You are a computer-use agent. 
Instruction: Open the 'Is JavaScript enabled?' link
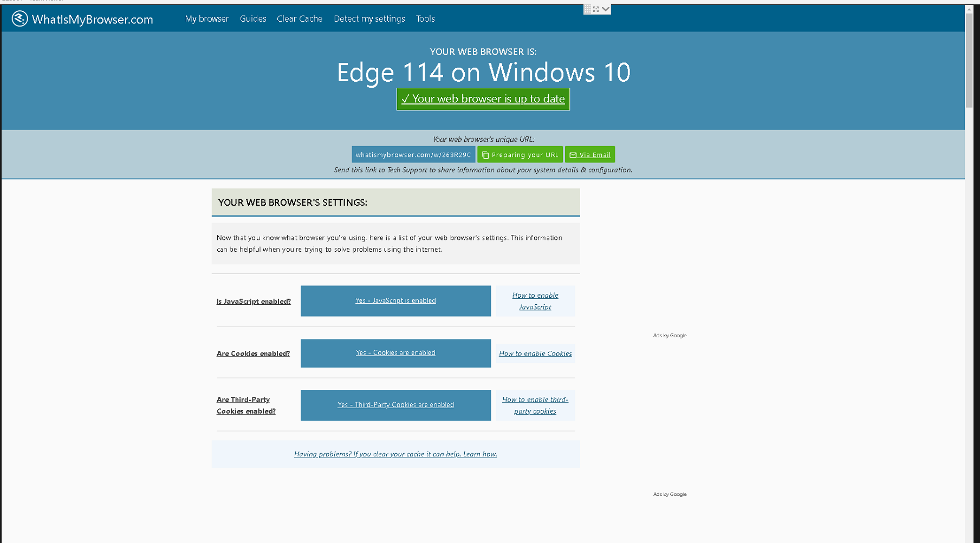(254, 302)
